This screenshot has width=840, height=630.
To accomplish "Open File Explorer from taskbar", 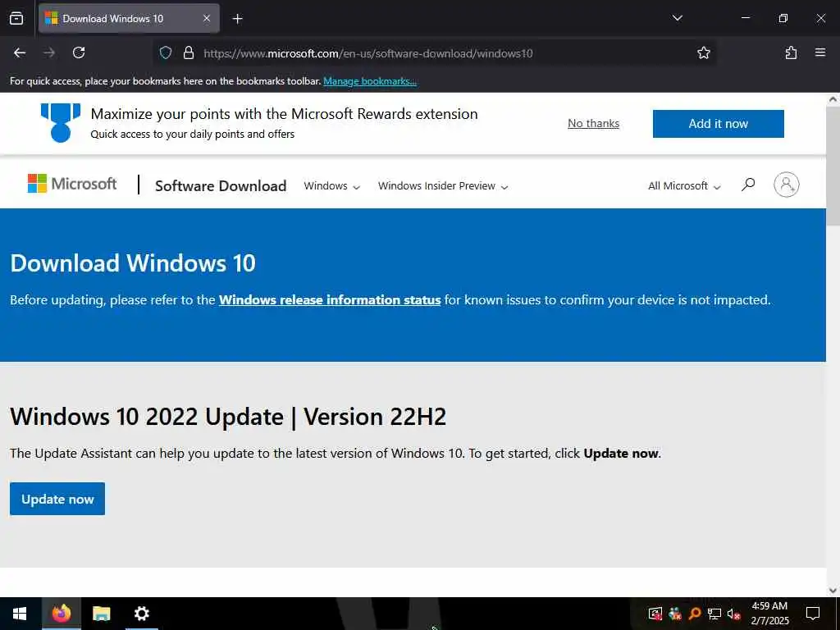I will (101, 614).
